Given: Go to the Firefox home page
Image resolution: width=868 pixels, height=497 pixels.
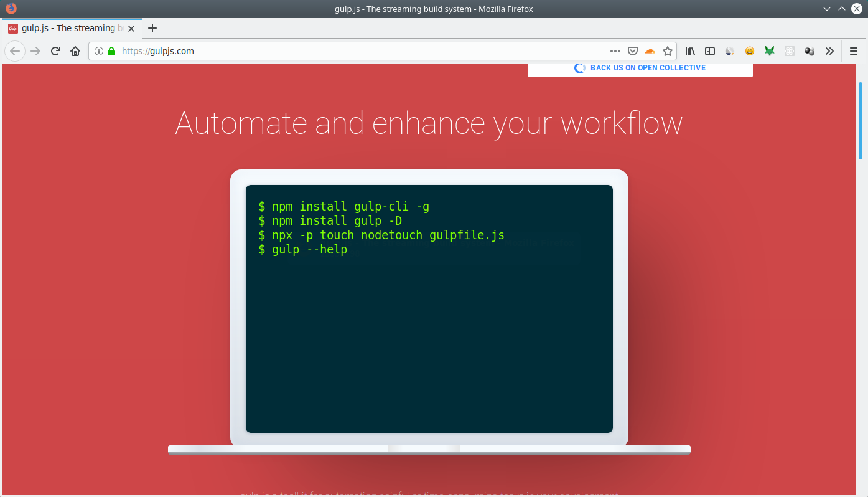Looking at the screenshot, I should click(75, 51).
